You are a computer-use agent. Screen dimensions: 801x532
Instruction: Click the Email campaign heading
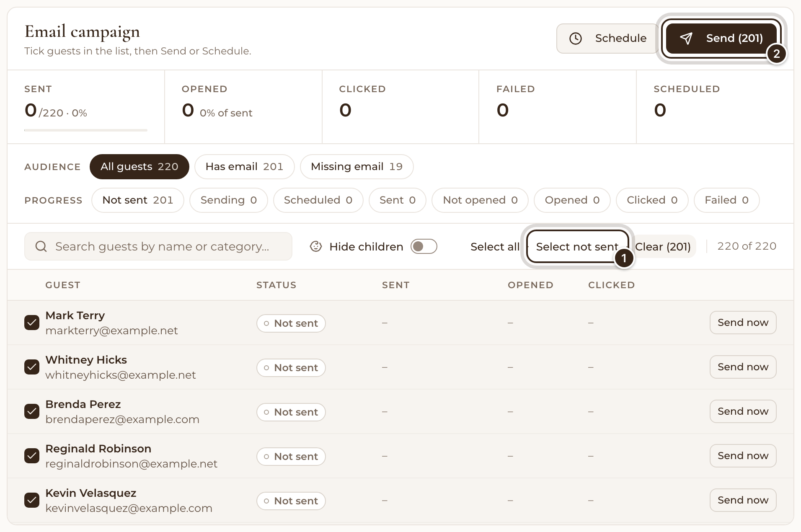[82, 32]
